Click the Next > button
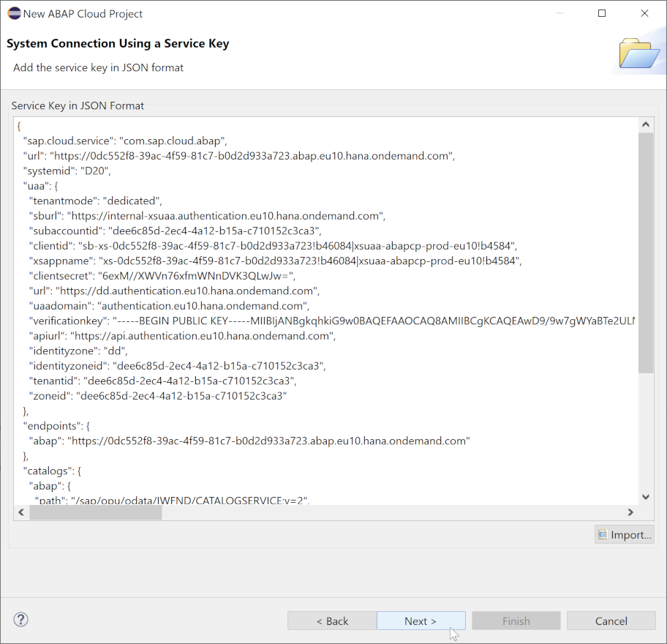Screen dimensions: 667x644 click(421, 621)
